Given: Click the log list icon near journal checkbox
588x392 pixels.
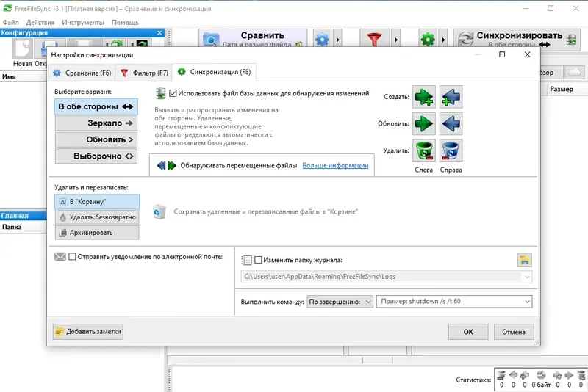Looking at the screenshot, I should (246, 260).
